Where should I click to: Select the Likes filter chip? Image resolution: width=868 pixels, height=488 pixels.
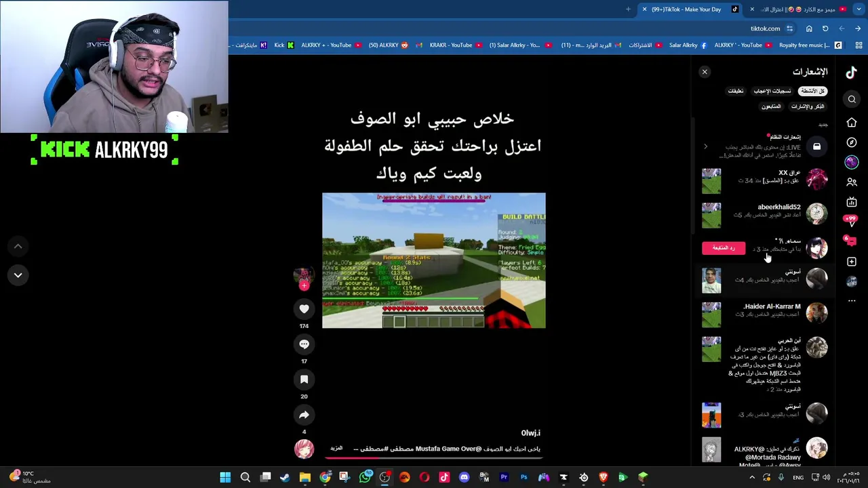[x=772, y=91]
